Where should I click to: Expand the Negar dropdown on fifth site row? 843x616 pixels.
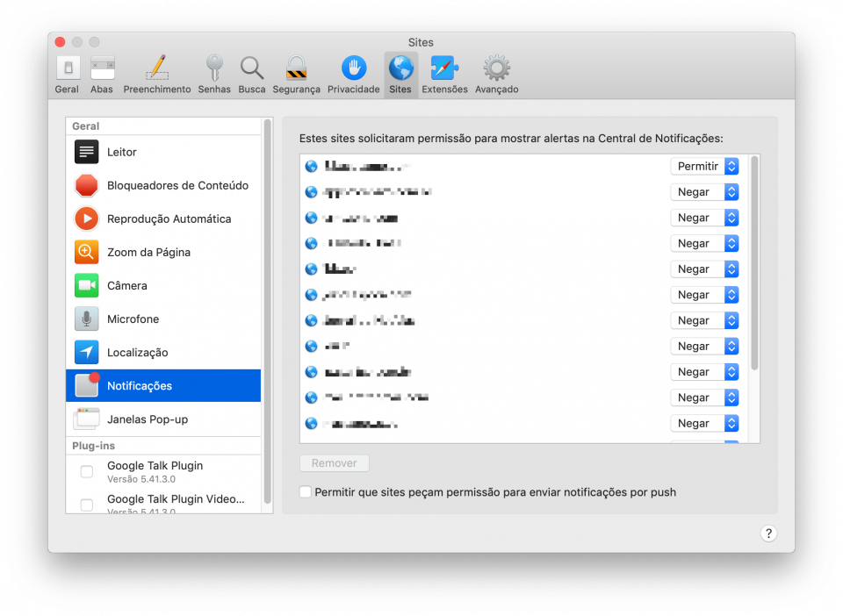tap(704, 269)
